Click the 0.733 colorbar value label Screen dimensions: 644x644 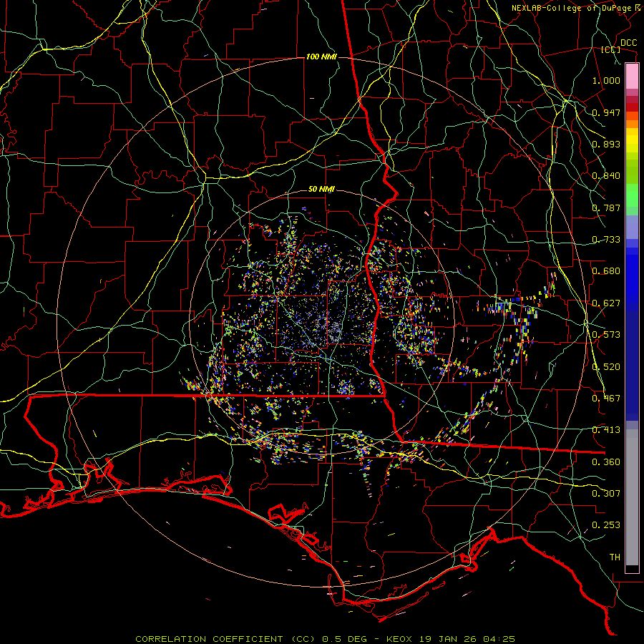[606, 240]
